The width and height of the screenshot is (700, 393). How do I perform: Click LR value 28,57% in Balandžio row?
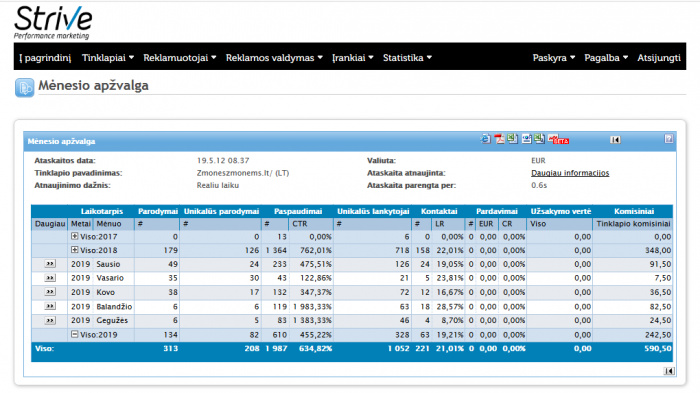pos(450,307)
